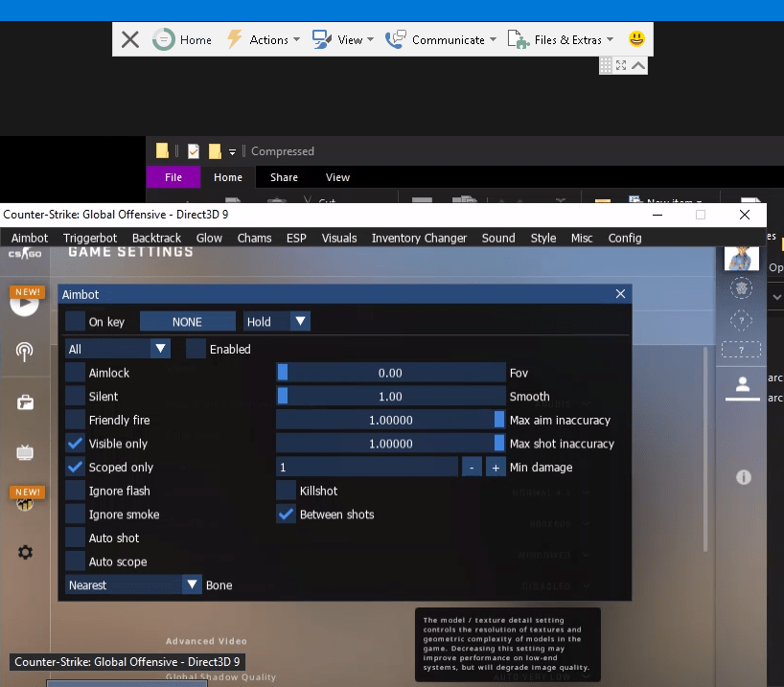Open the Hold mode dropdown

click(x=276, y=322)
